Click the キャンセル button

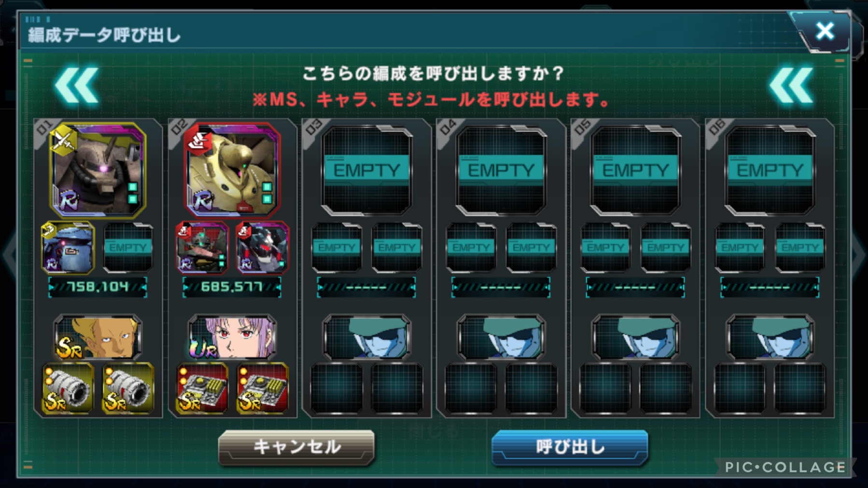tap(296, 447)
